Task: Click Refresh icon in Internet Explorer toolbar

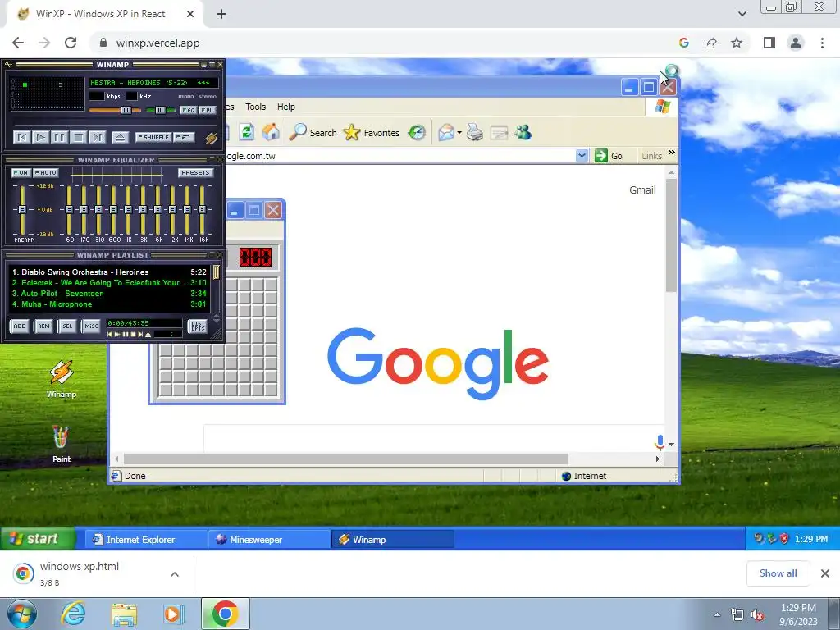Action: pos(246,132)
